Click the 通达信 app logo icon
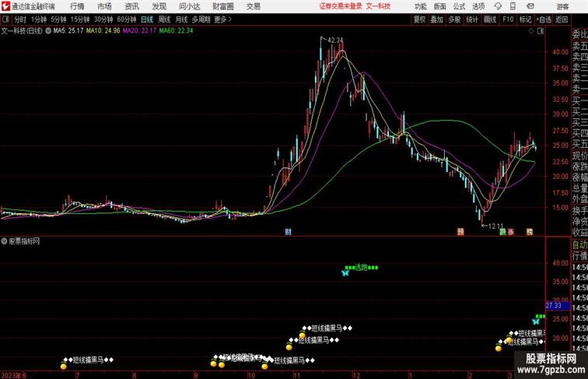Viewport: 588px width, 379px height. (x=5, y=6)
